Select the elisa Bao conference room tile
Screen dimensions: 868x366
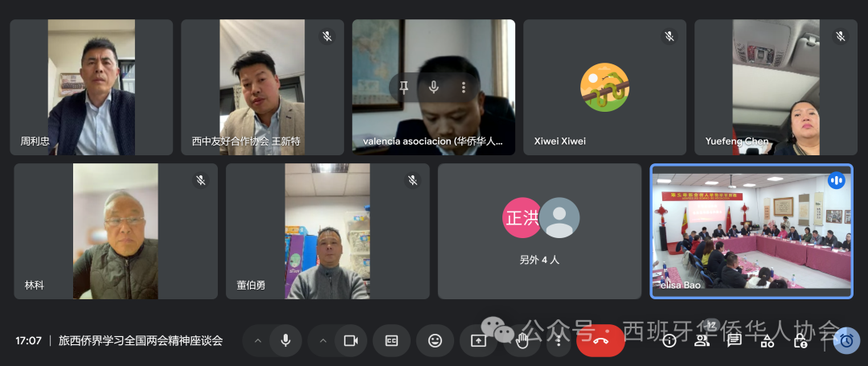click(x=751, y=232)
